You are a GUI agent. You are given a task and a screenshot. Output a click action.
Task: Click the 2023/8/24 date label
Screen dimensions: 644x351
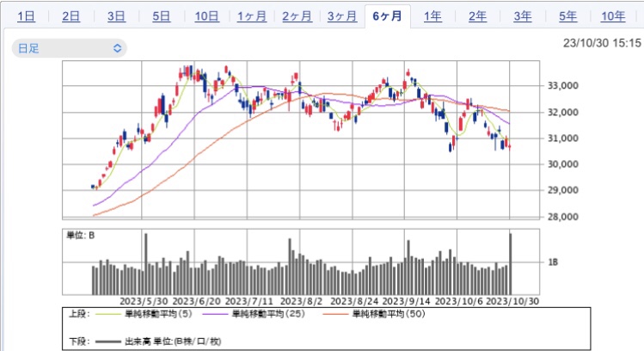tap(354, 301)
